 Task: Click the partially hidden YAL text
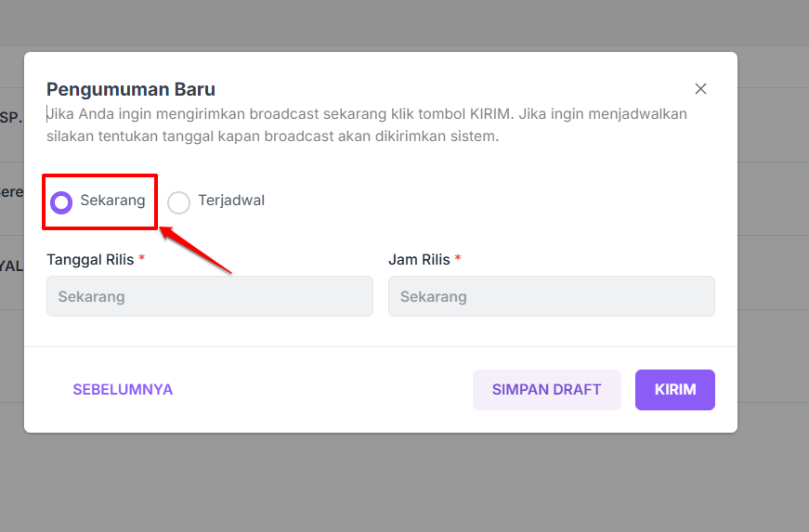(10, 266)
